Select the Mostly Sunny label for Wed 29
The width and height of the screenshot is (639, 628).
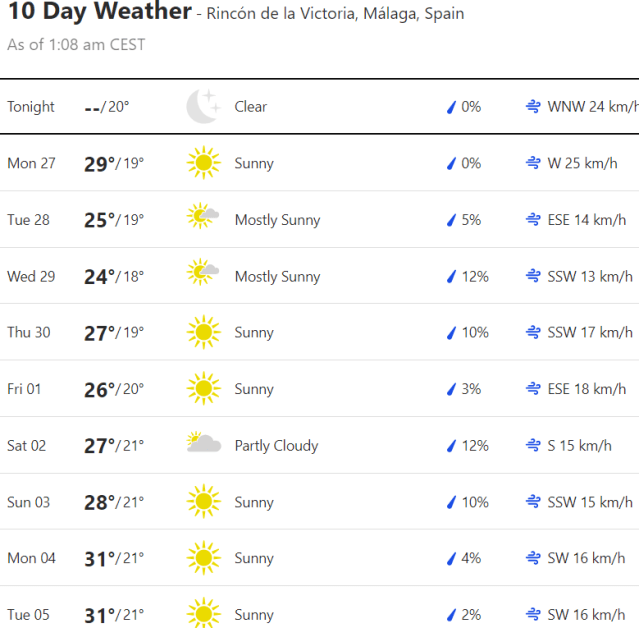(277, 277)
